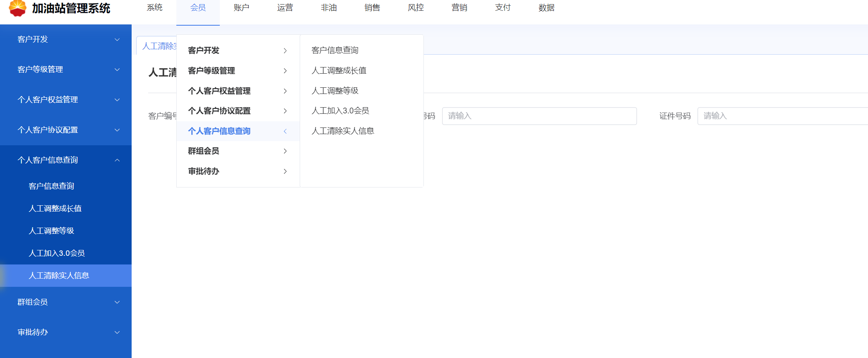Choose 人工调整等级 in the left sidebar
Viewport: 868px width, 358px height.
[x=51, y=231]
